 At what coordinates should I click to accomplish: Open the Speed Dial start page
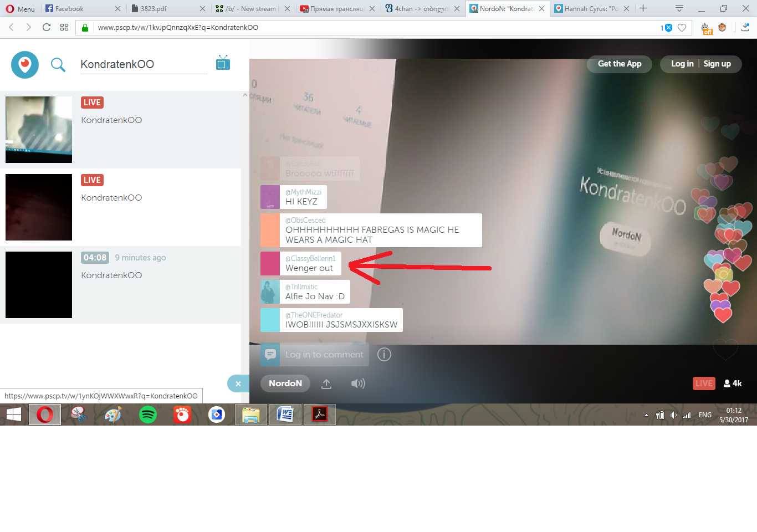[64, 27]
